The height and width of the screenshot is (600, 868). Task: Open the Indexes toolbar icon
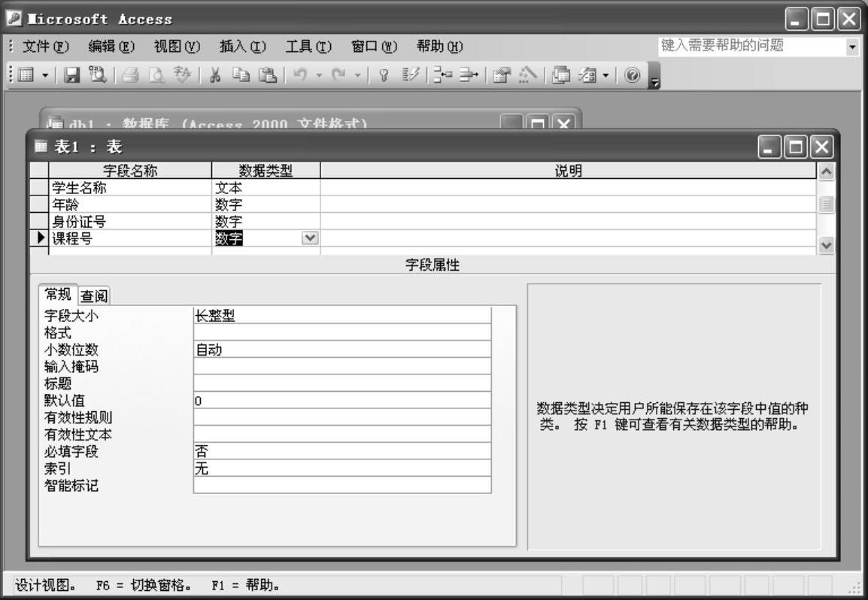point(410,74)
